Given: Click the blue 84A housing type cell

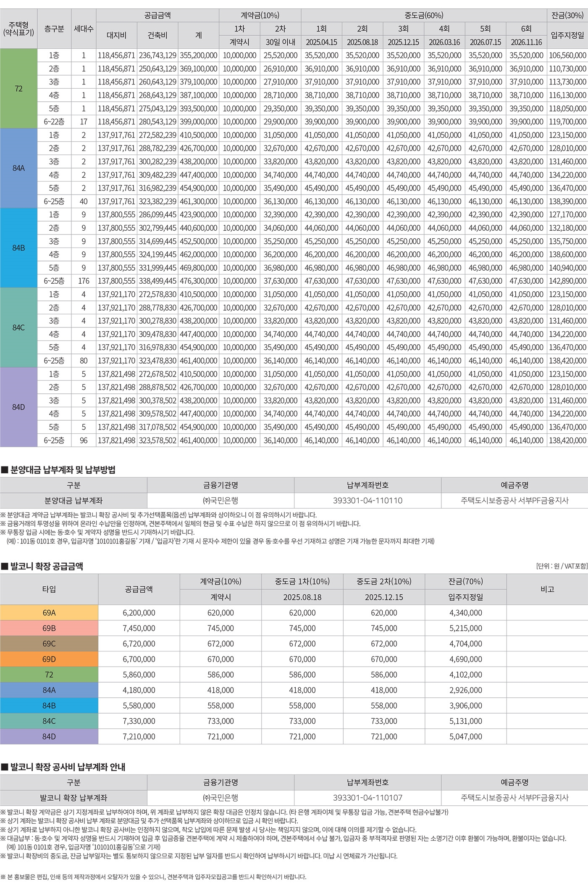Looking at the screenshot, I should click(x=18, y=168).
